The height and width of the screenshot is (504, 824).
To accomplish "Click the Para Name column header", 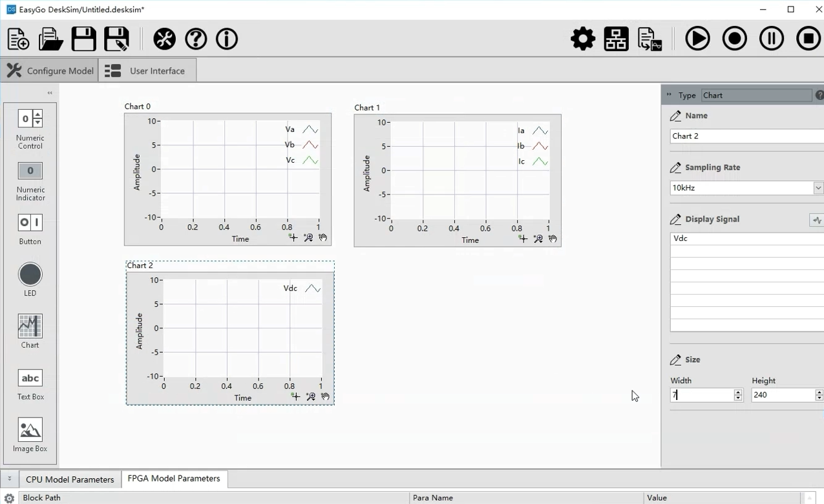I will (x=527, y=498).
